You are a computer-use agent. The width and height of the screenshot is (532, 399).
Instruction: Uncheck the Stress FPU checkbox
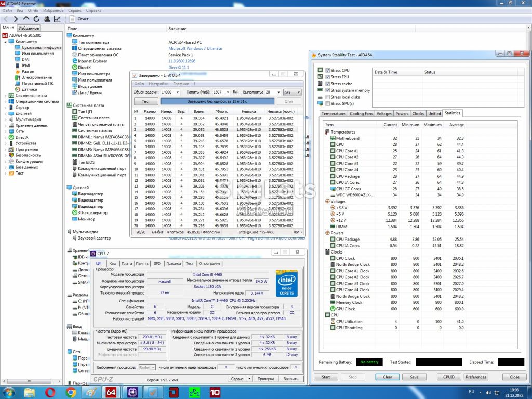(327, 77)
